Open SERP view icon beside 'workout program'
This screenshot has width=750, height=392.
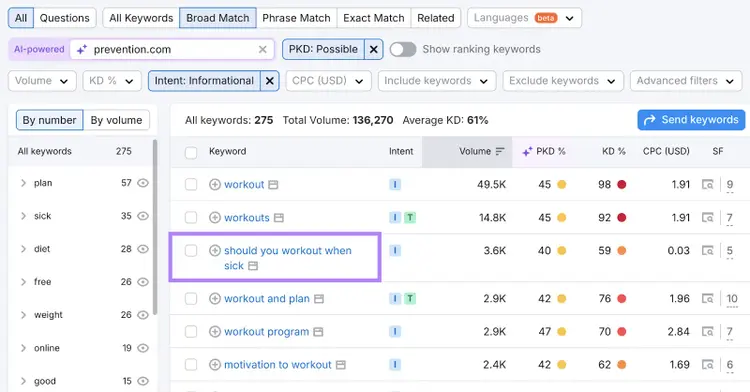(318, 332)
